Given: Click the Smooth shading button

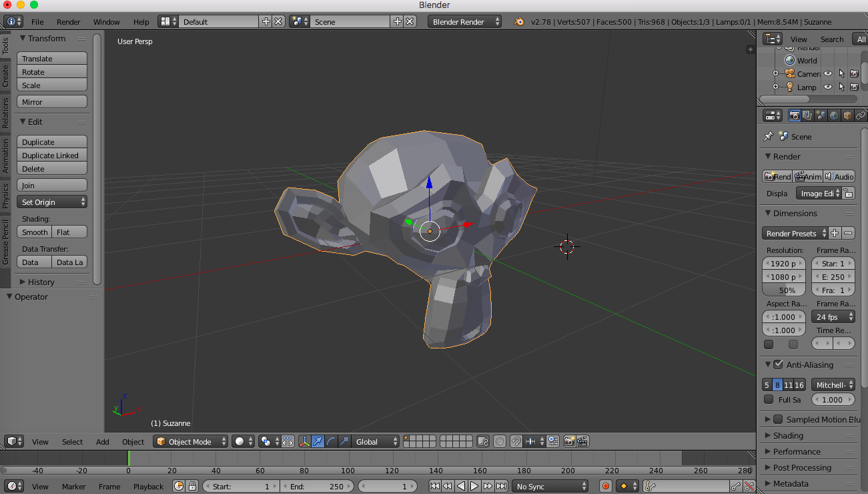Looking at the screenshot, I should pyautogui.click(x=35, y=232).
